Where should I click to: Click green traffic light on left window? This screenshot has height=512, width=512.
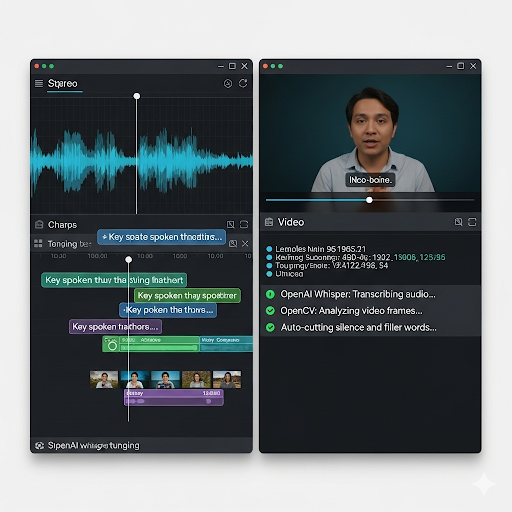tap(52, 66)
